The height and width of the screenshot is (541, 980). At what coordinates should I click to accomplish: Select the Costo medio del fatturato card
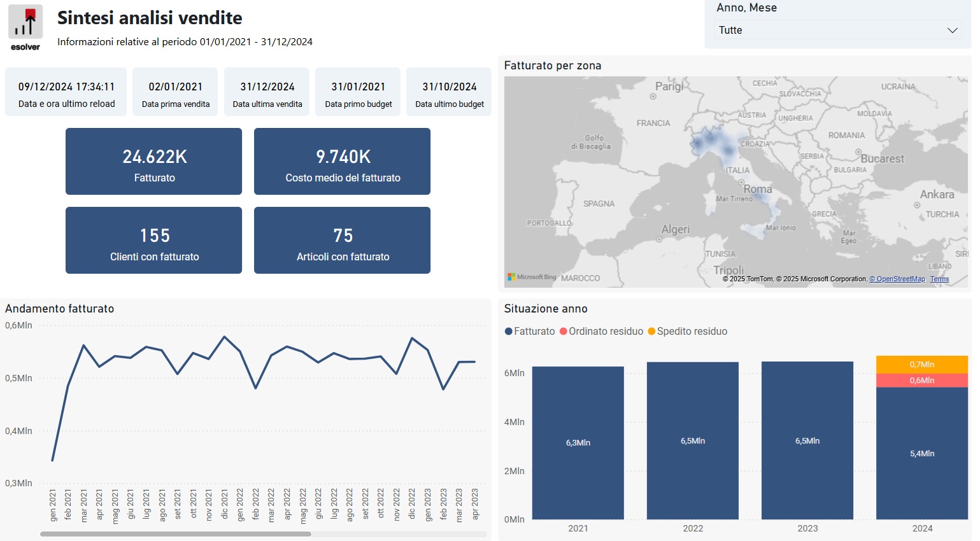point(342,162)
